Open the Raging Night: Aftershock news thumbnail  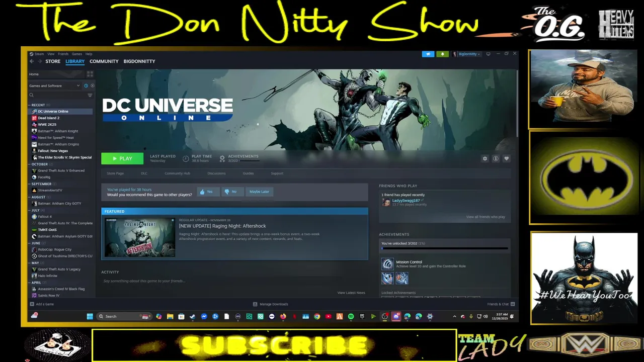[x=140, y=237]
